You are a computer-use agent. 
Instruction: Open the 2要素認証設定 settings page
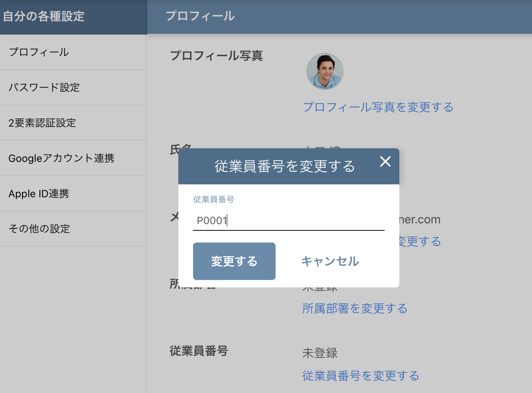pos(42,123)
